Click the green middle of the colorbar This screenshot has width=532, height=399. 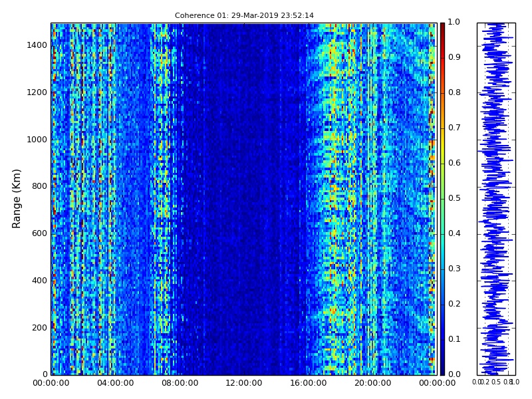tap(442, 199)
